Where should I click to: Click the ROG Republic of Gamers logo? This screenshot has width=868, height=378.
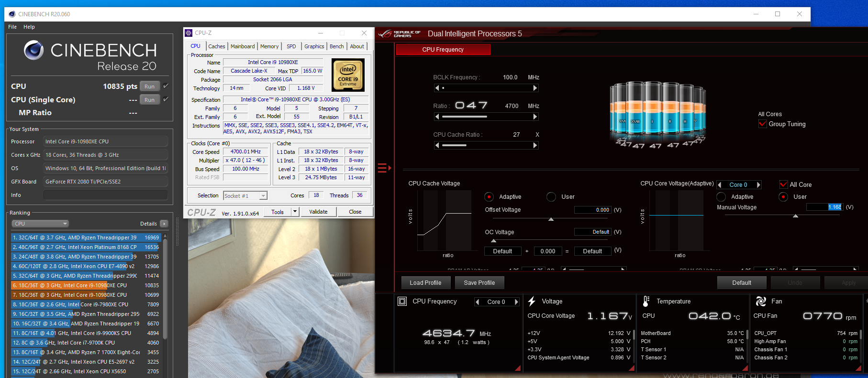(399, 34)
